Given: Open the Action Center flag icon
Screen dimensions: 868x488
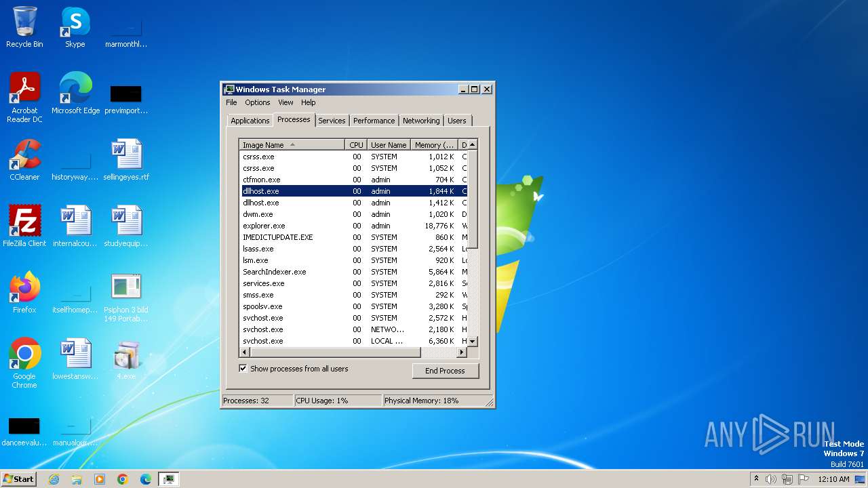Looking at the screenshot, I should [804, 479].
